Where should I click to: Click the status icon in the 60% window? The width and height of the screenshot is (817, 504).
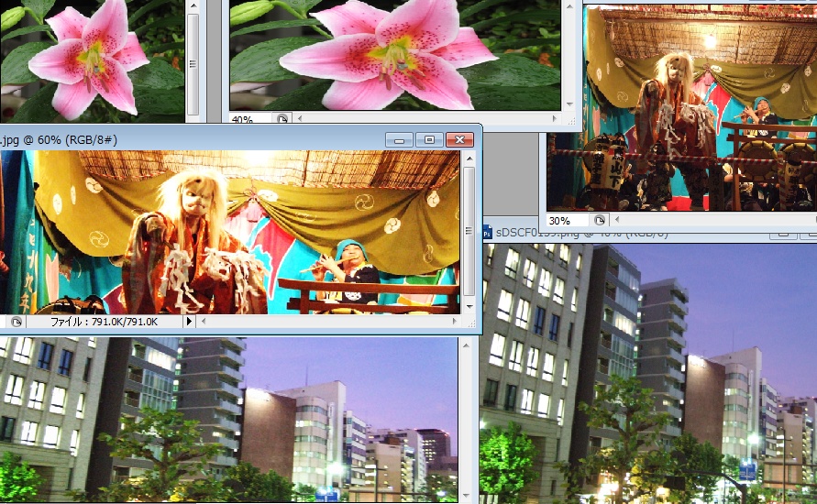coord(16,322)
